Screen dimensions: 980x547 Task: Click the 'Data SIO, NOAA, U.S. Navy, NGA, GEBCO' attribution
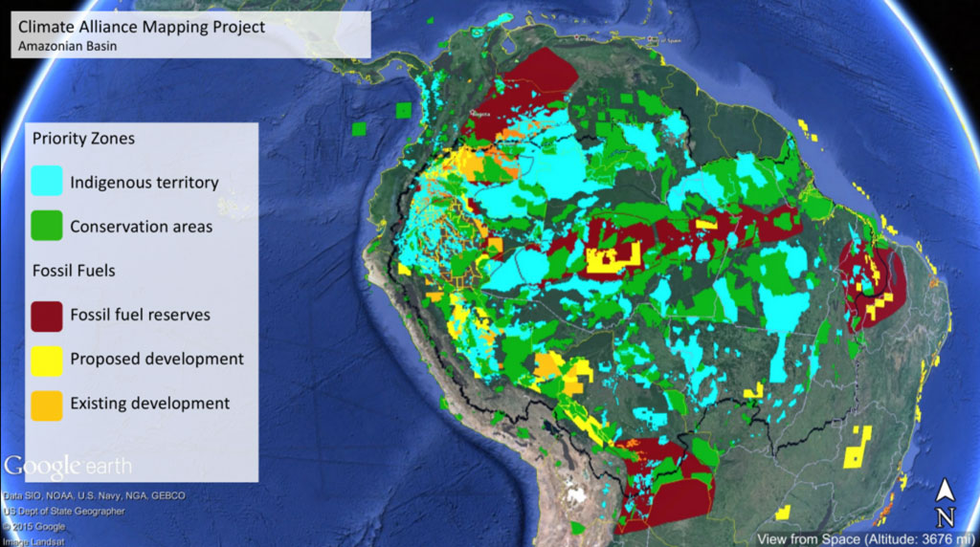point(95,495)
